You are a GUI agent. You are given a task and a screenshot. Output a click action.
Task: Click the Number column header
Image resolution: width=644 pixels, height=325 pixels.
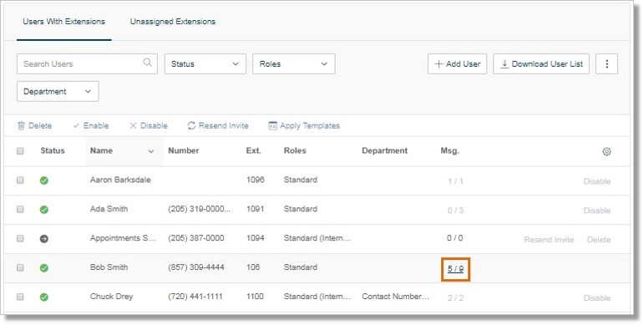click(x=184, y=150)
